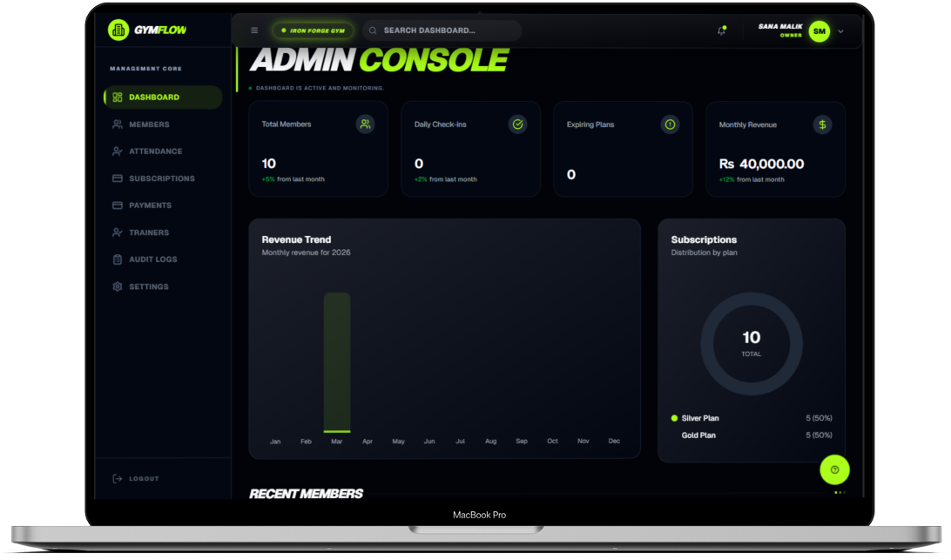Open the Iron Forge Gym selector
Viewport: 951px width, 560px height.
click(313, 30)
